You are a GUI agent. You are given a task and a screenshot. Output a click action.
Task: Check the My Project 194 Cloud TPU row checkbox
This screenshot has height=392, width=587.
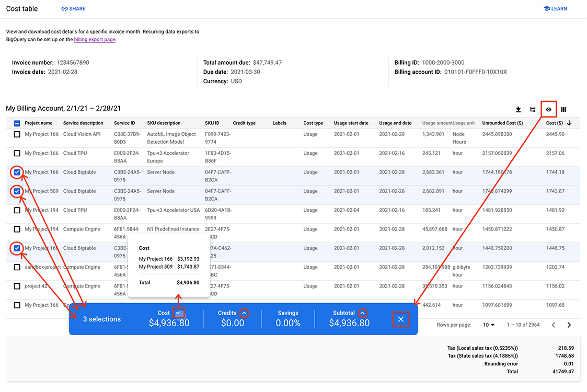[17, 210]
